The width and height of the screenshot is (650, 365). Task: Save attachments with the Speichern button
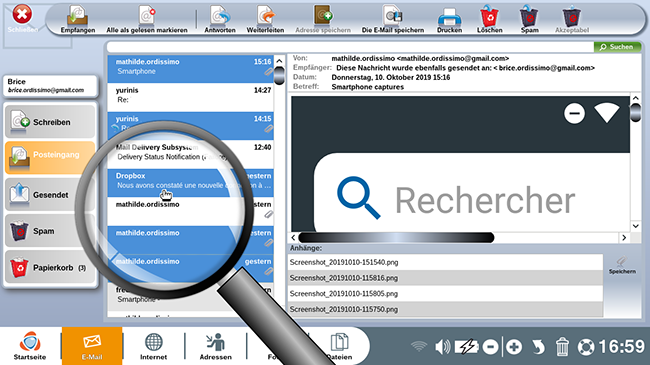point(622,265)
